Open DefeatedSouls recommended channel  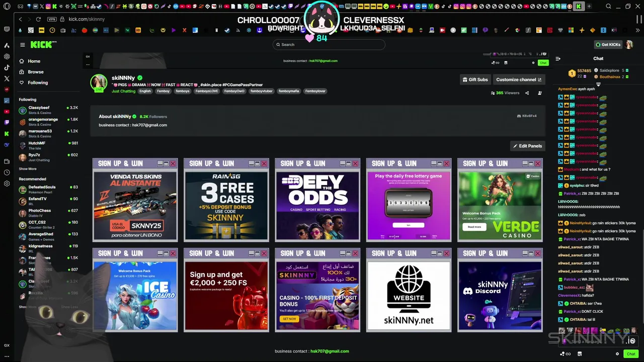pos(48,189)
